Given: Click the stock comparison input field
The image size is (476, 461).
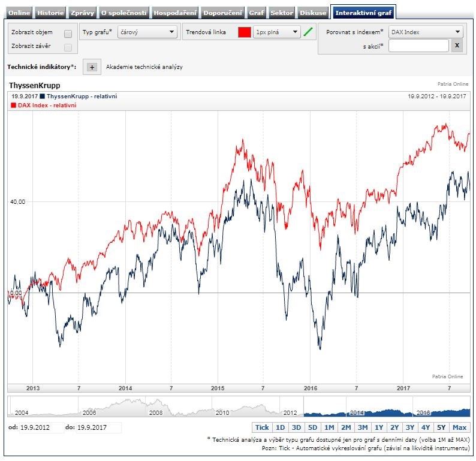Looking at the screenshot, I should tap(418, 46).
